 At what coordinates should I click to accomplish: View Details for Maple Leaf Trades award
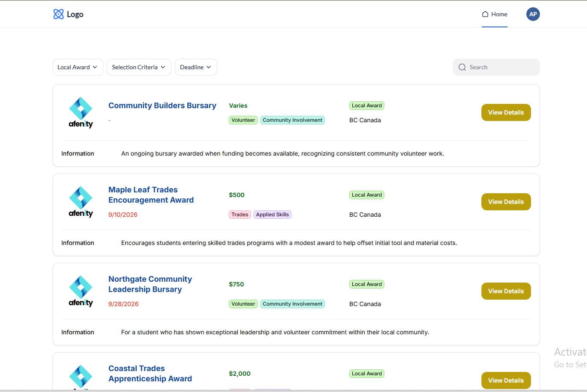pyautogui.click(x=506, y=202)
